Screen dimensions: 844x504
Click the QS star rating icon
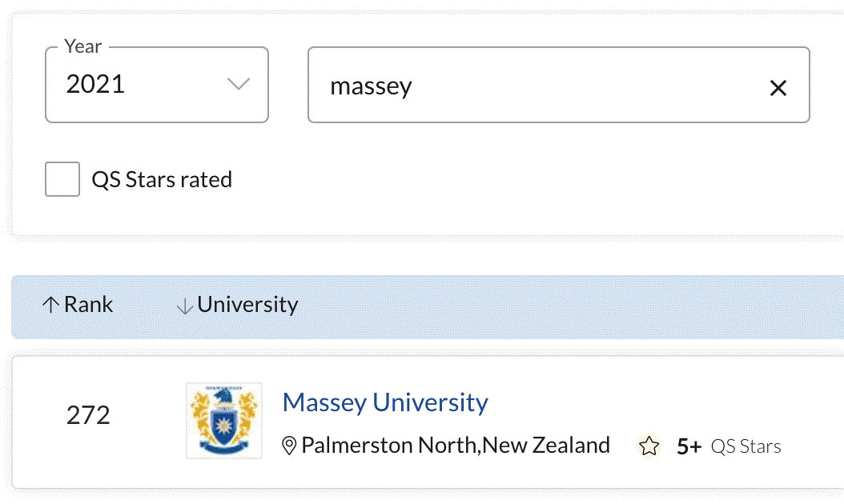pyautogui.click(x=649, y=446)
